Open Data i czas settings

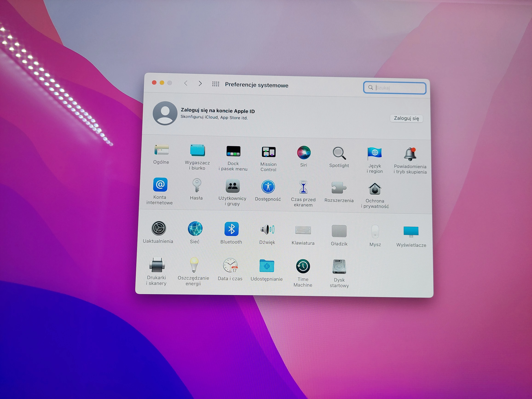230,265
